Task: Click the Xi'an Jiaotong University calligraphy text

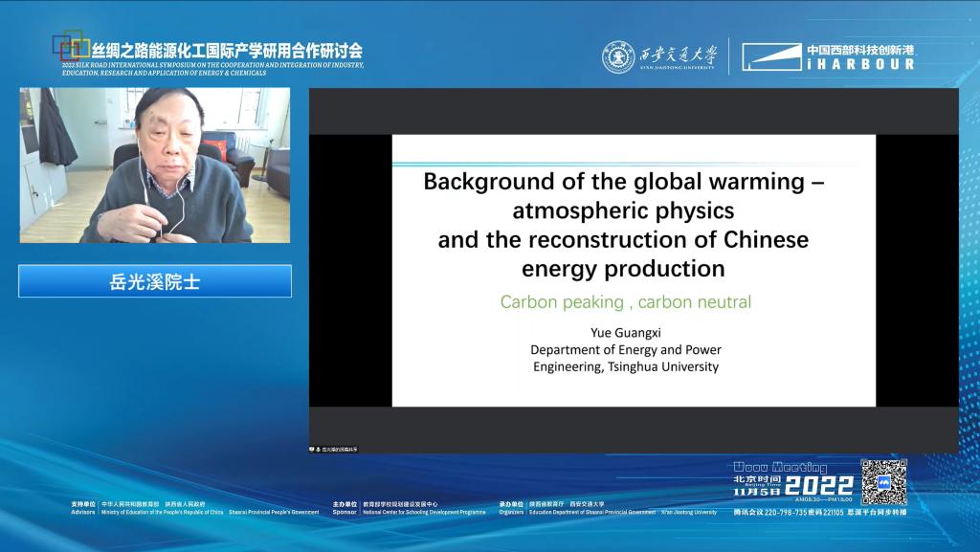Action: (679, 56)
